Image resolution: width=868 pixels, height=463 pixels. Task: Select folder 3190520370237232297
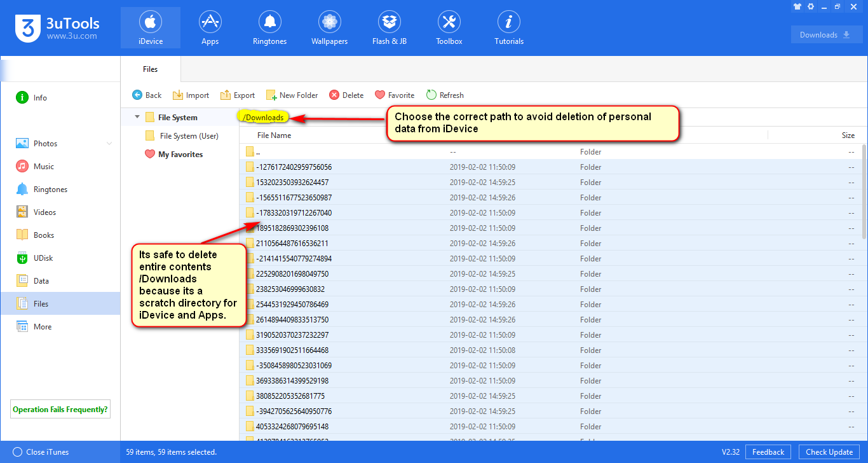click(x=550, y=335)
